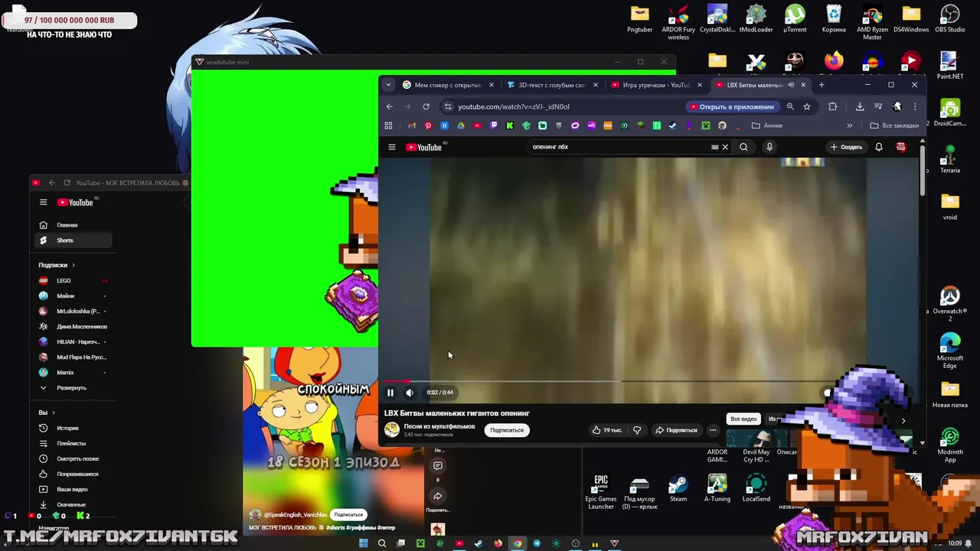Open Chrome downloads icon

[x=860, y=106]
